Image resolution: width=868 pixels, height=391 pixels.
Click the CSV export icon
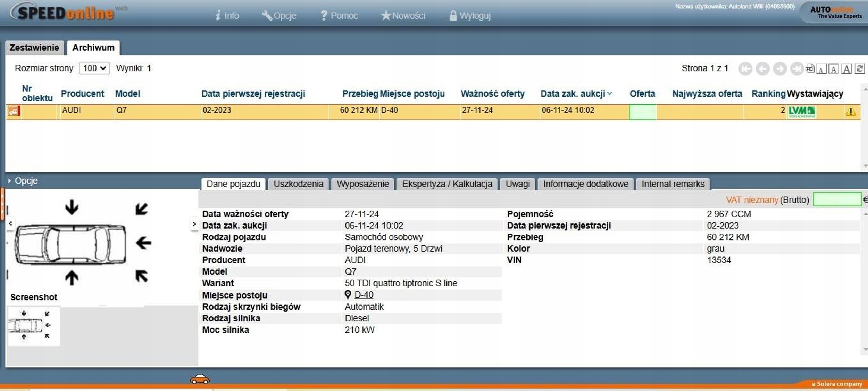[x=810, y=69]
